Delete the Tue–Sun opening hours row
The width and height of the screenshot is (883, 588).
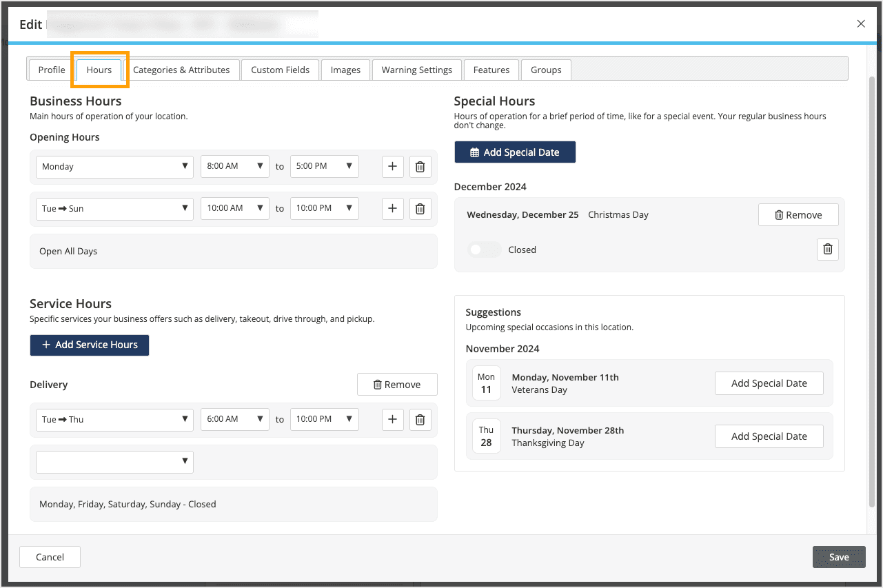point(420,209)
